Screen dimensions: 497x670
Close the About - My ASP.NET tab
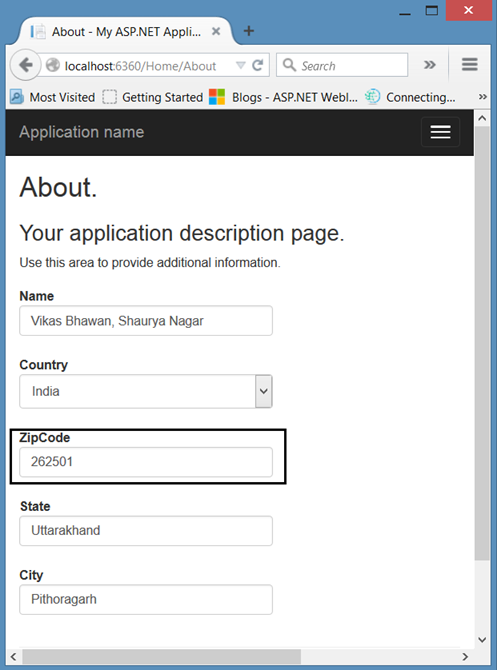[216, 32]
